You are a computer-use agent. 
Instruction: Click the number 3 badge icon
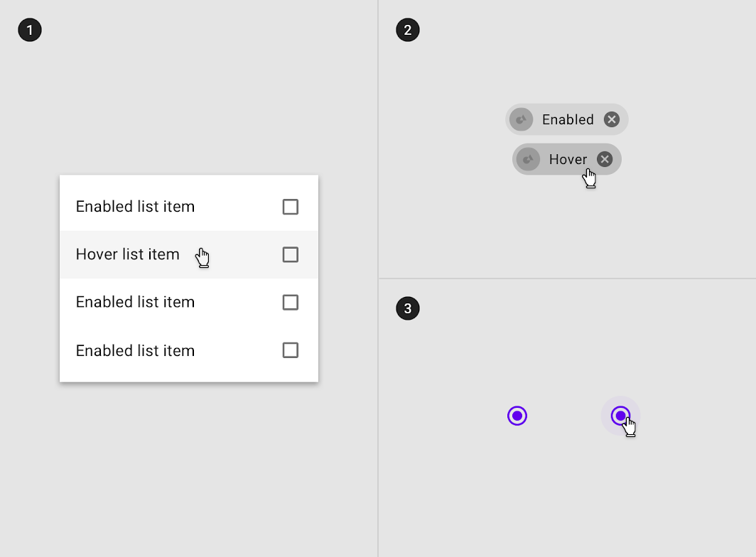pyautogui.click(x=408, y=308)
